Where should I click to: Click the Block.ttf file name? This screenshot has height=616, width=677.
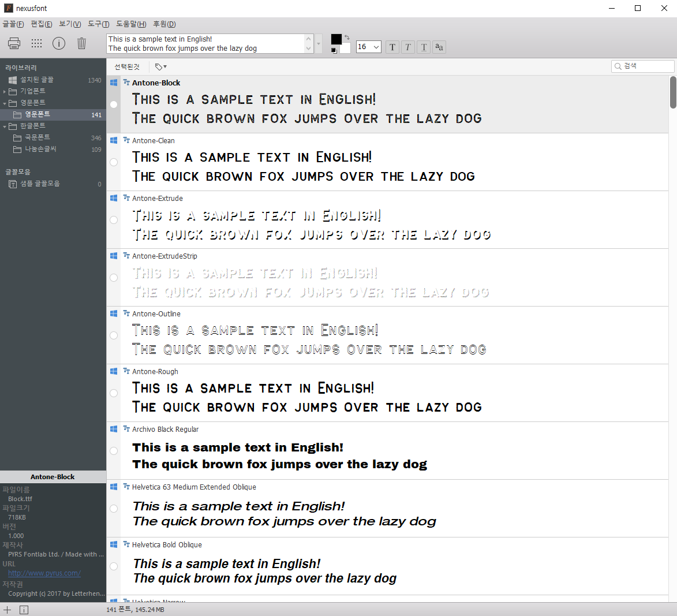(x=20, y=499)
